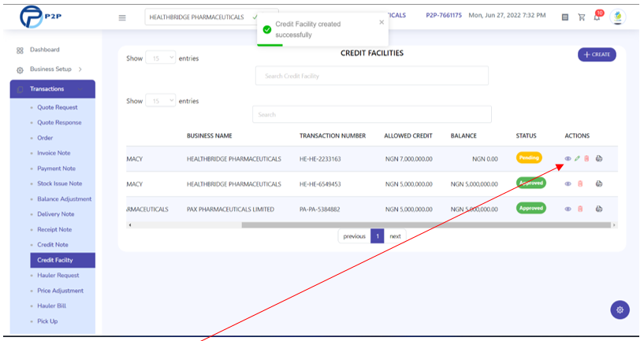The height and width of the screenshot is (341, 644).
Task: Click the CREATE button
Action: 597,54
